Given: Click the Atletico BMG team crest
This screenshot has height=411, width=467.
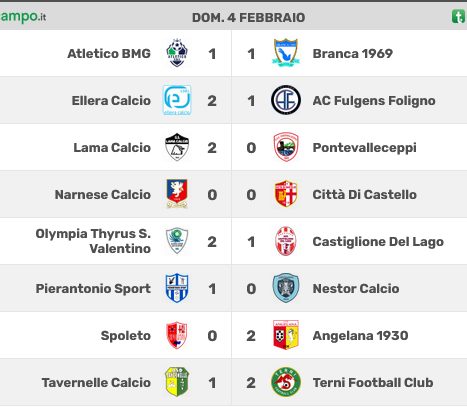Looking at the screenshot, I should tap(177, 53).
